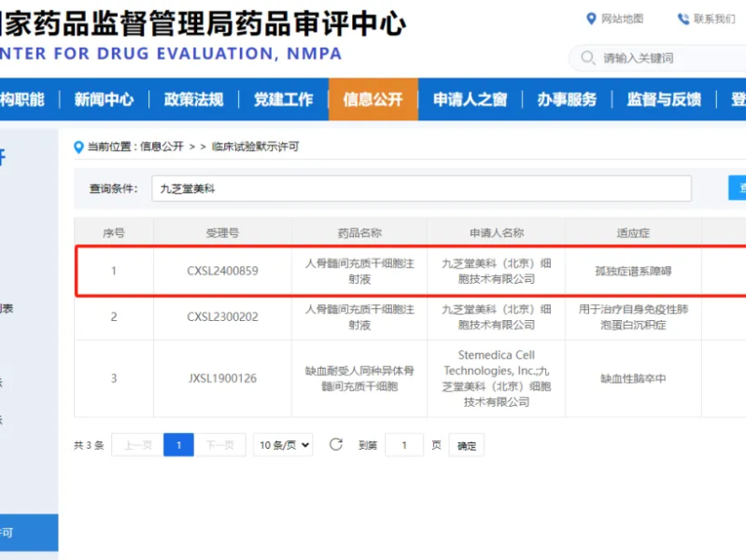The width and height of the screenshot is (746, 560).
Task: Open the 联系我们 link
Action: point(714,19)
